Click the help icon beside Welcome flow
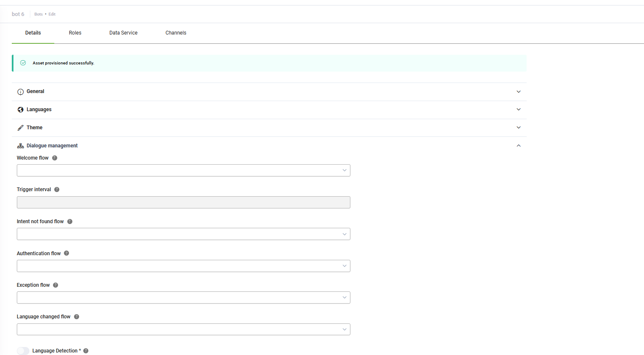 click(x=55, y=158)
